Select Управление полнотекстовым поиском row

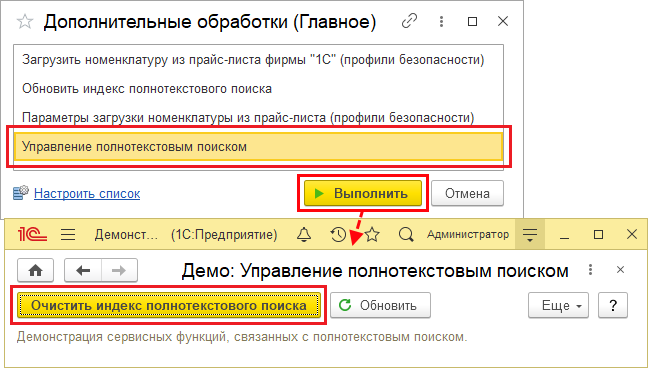[258, 147]
